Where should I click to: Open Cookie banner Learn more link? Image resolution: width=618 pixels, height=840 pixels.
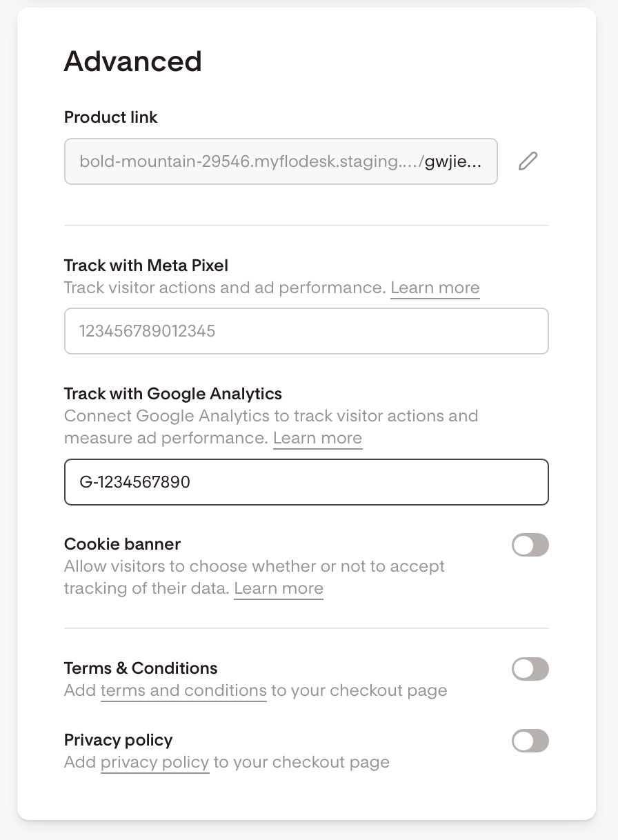(x=279, y=588)
